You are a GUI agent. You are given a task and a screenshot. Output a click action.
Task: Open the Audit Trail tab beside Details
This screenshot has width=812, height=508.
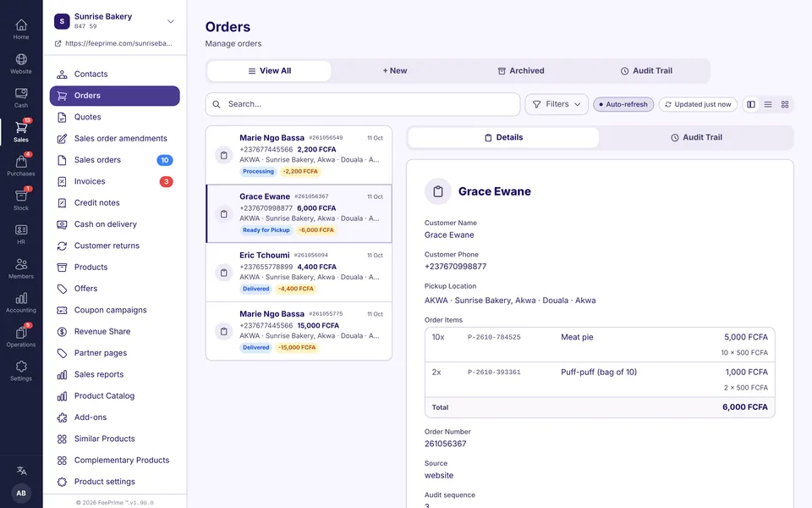[696, 137]
